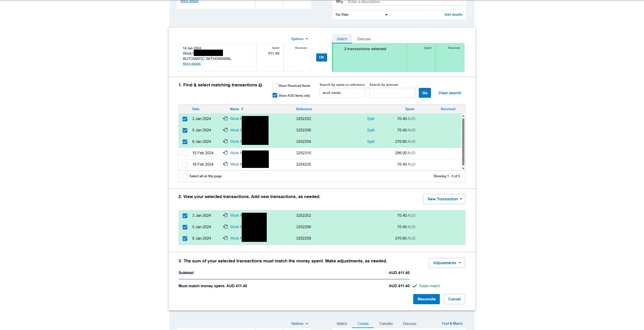Click transaction icon for selected 8 Jan item
This screenshot has width=644, height=330.
225,238
